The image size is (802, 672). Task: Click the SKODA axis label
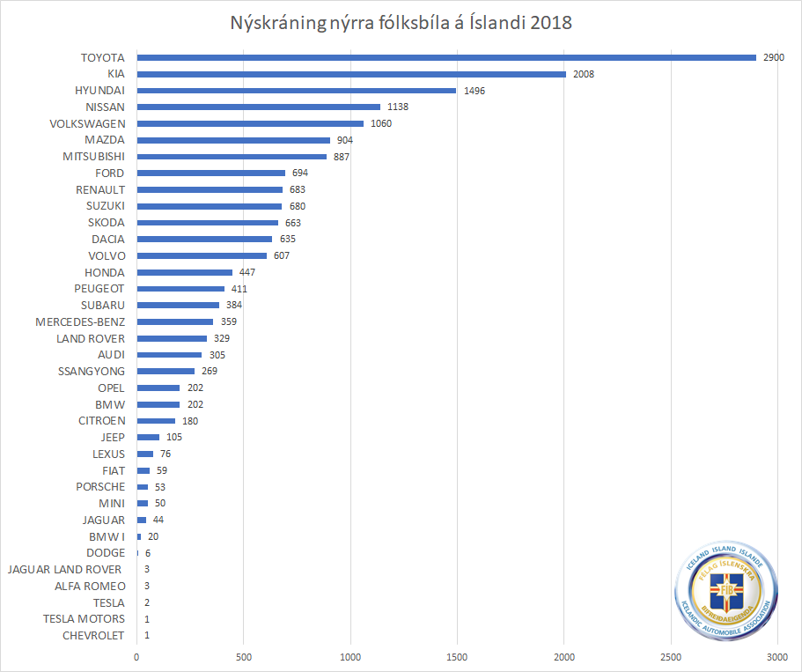click(x=106, y=223)
